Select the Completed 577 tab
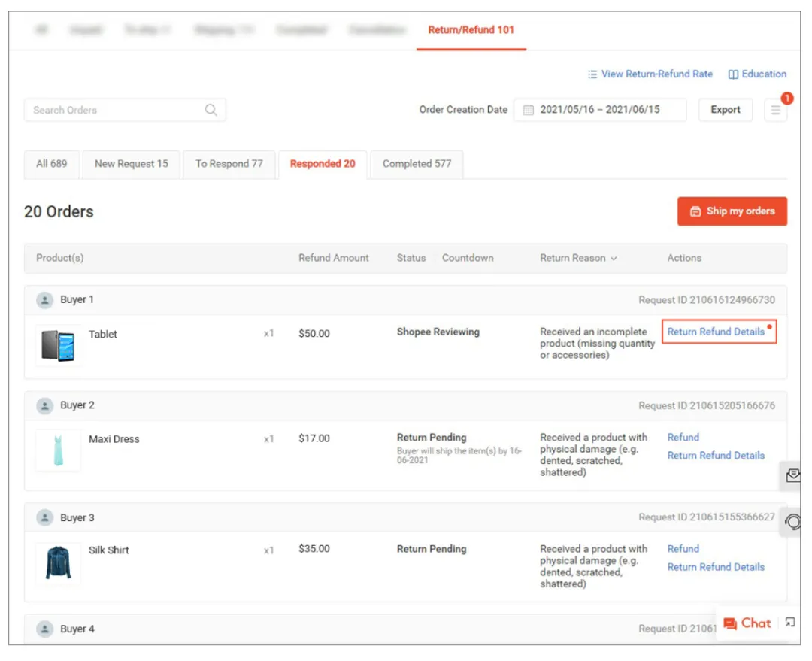Viewport: 812px width, 661px height. click(417, 164)
